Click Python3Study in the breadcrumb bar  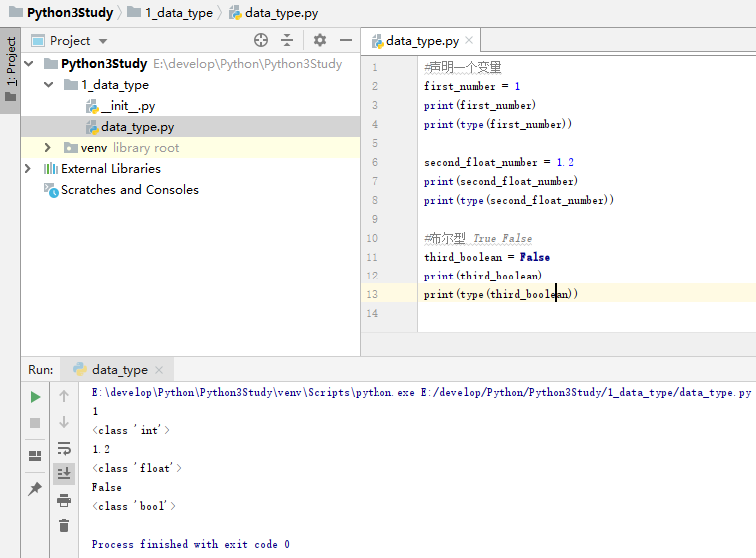pos(70,12)
